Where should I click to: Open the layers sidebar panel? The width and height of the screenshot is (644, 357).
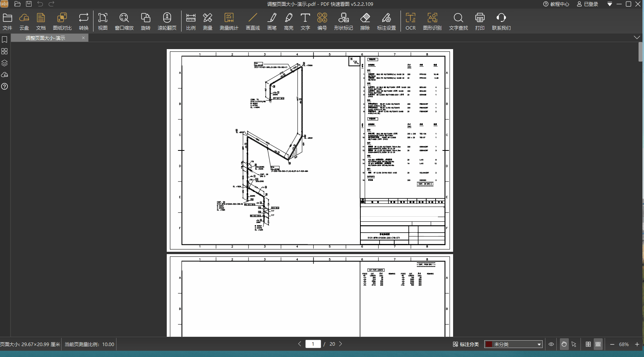tap(5, 63)
